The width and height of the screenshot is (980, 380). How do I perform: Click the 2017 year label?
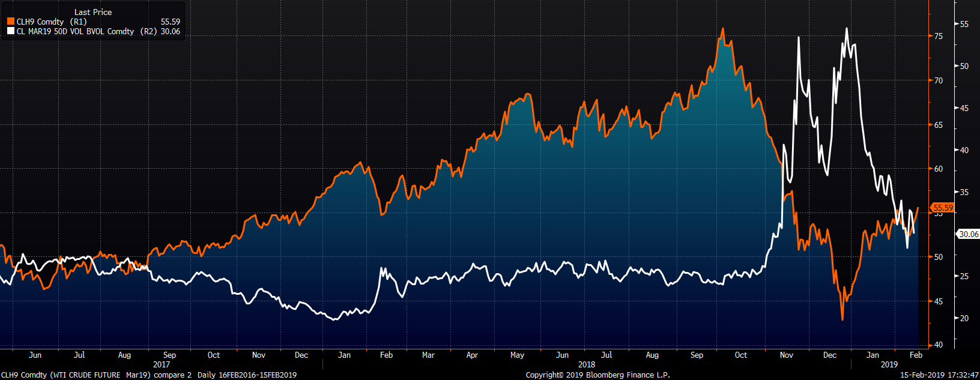[x=162, y=364]
